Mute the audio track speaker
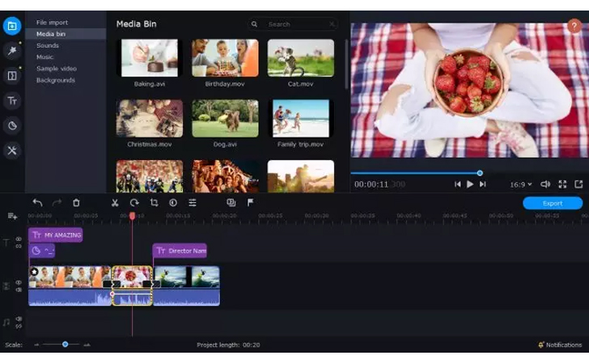Screen dimensions: 589x364 [x=19, y=319]
